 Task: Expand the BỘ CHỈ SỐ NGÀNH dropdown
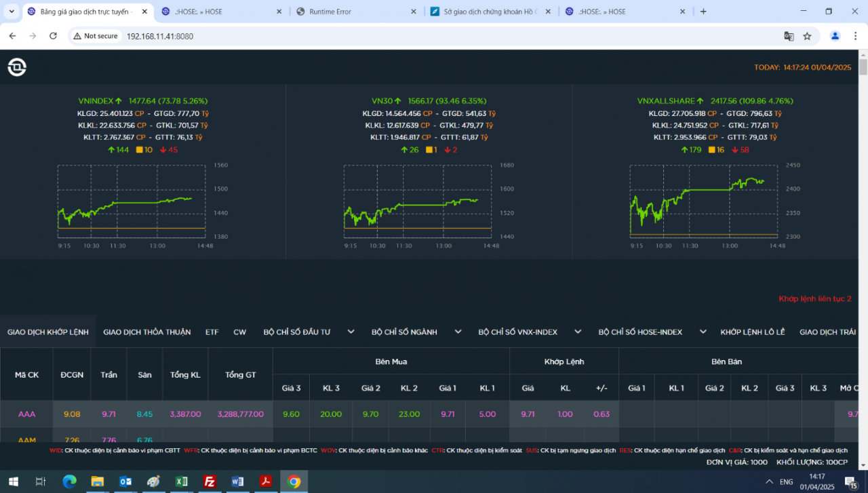[458, 332]
